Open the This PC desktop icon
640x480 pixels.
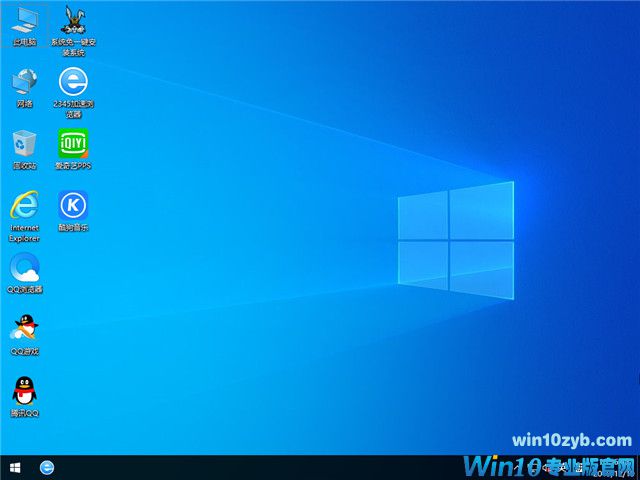tap(24, 25)
